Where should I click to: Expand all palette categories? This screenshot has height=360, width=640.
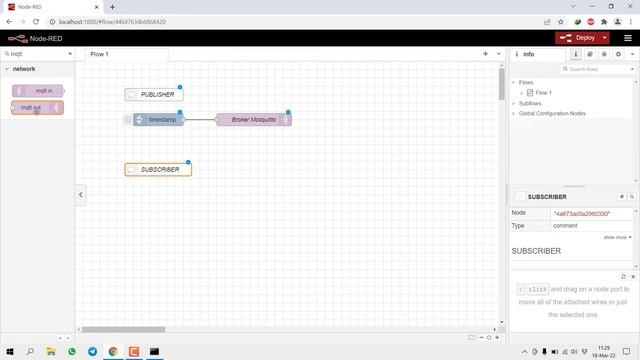(x=68, y=338)
